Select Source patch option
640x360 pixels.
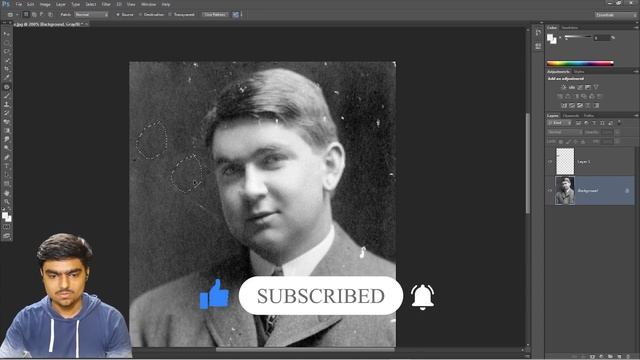(125, 15)
